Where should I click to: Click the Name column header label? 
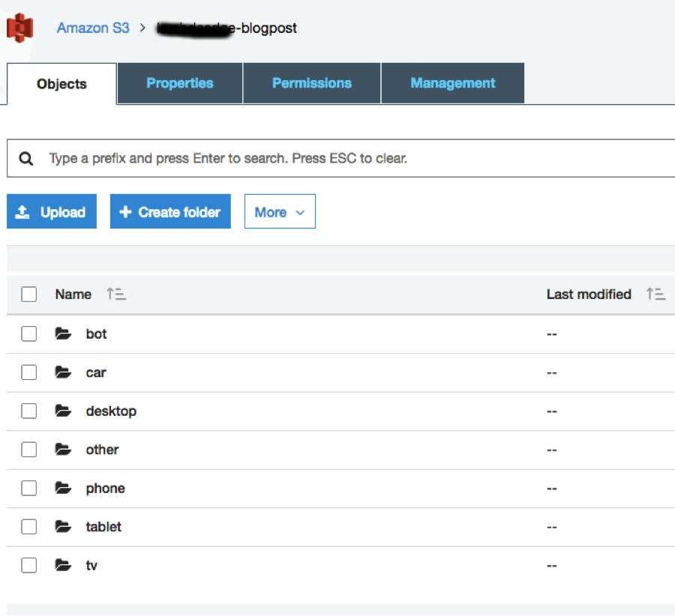tap(73, 295)
